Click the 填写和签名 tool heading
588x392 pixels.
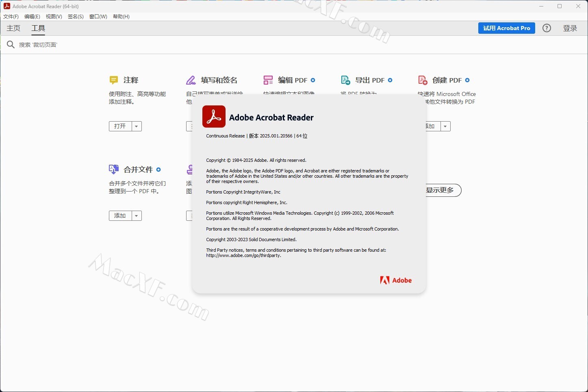tap(219, 80)
